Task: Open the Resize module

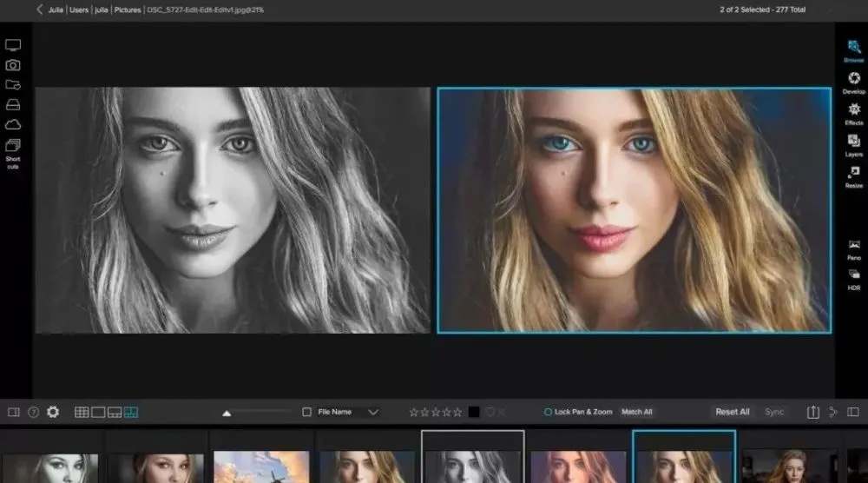Action: tap(853, 176)
